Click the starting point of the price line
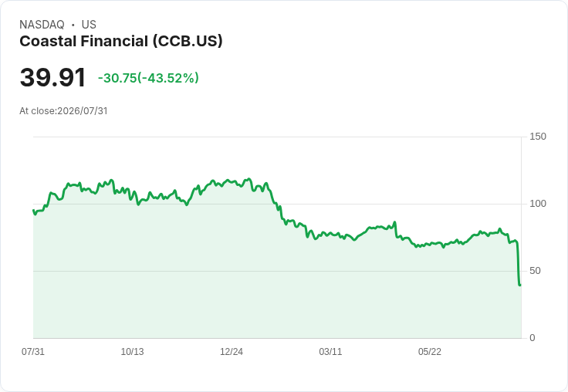568x392 pixels. [33, 210]
